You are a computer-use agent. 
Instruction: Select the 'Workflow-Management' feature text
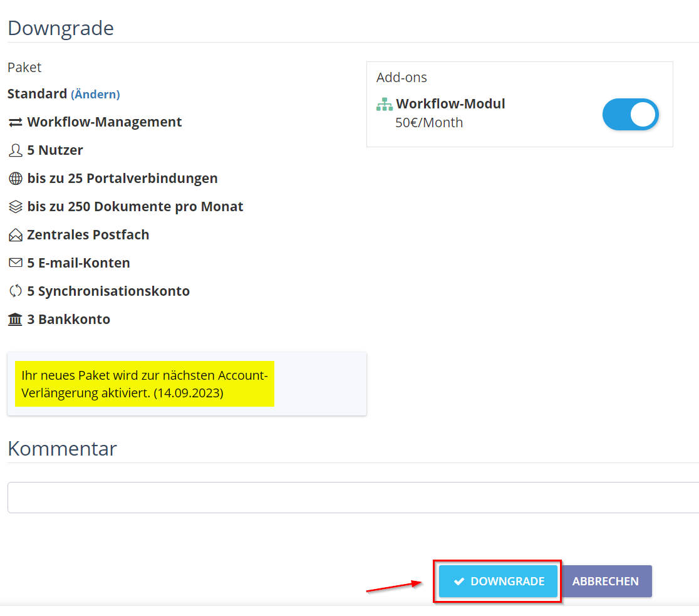click(x=105, y=122)
